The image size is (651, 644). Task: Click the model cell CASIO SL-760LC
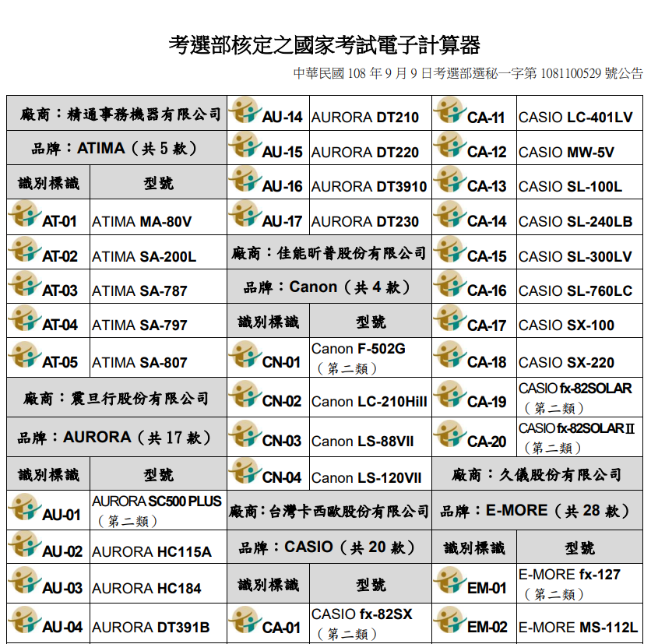click(x=579, y=287)
